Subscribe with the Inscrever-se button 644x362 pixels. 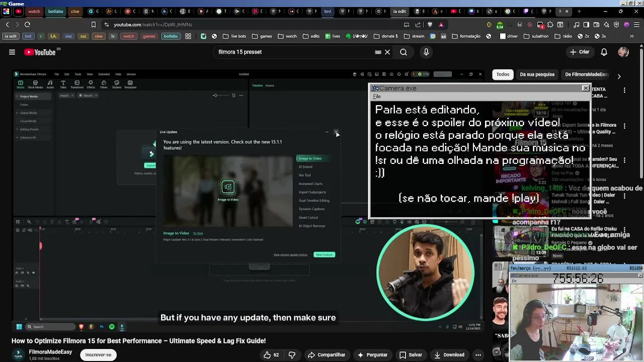click(98, 355)
